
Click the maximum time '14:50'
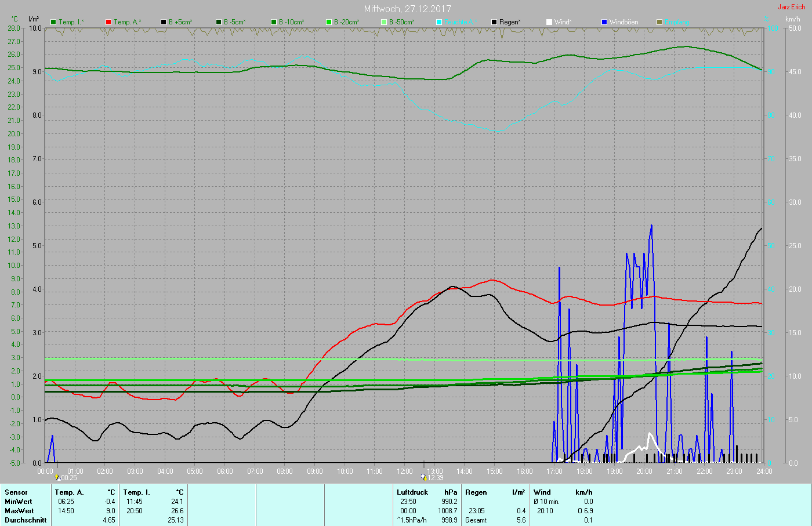[66, 511]
